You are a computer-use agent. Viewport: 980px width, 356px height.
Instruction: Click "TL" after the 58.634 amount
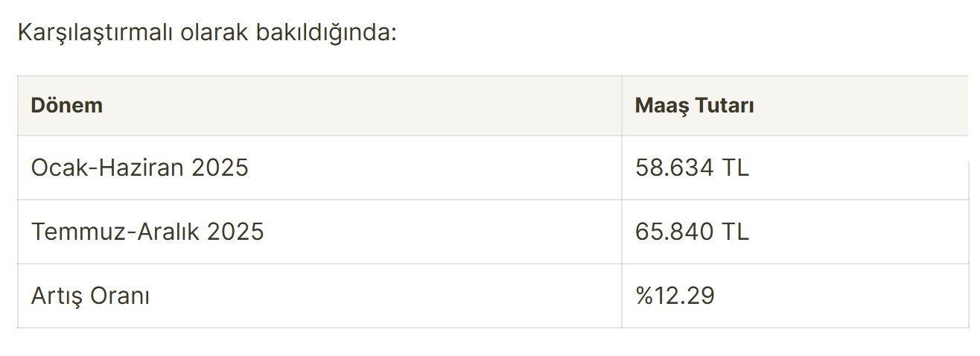pos(734,168)
